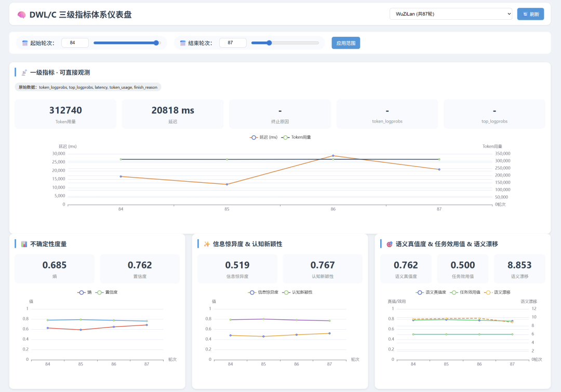The height and width of the screenshot is (392, 561).
Task: Click the latency data point at round 85
Action: 227,184
